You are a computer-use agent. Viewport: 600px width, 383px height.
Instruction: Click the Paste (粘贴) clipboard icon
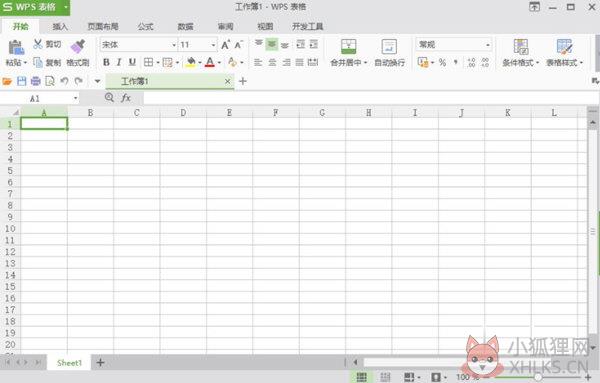click(x=16, y=47)
